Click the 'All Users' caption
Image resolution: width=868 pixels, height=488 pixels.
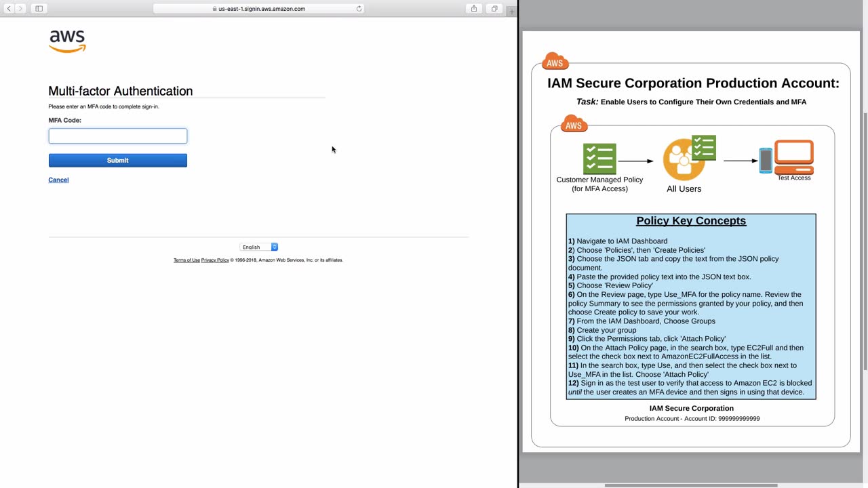click(684, 189)
